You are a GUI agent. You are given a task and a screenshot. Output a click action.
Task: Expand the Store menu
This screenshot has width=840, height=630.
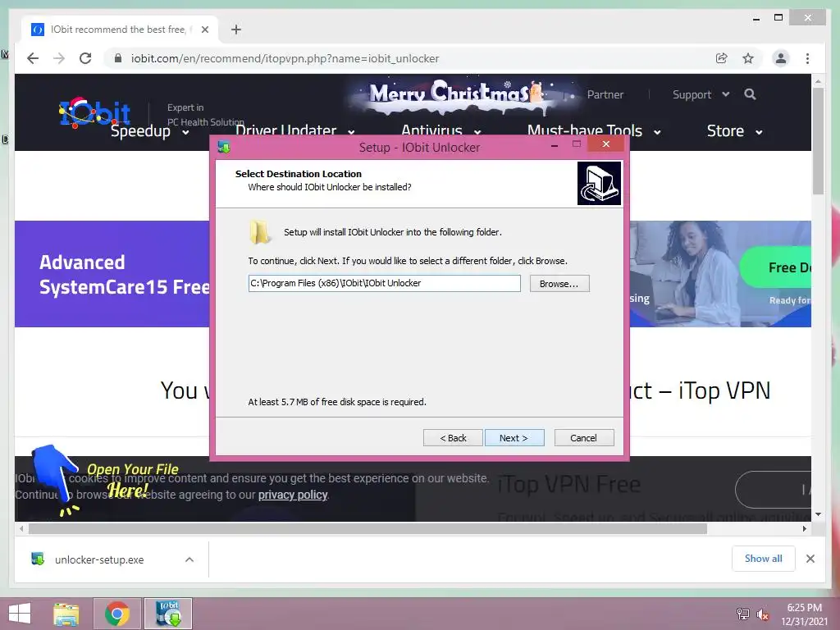734,131
